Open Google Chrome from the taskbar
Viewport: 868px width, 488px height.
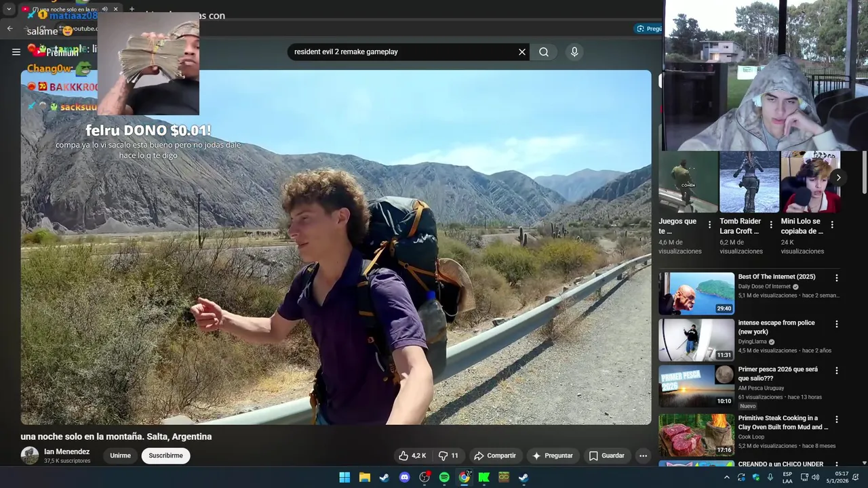tap(464, 477)
